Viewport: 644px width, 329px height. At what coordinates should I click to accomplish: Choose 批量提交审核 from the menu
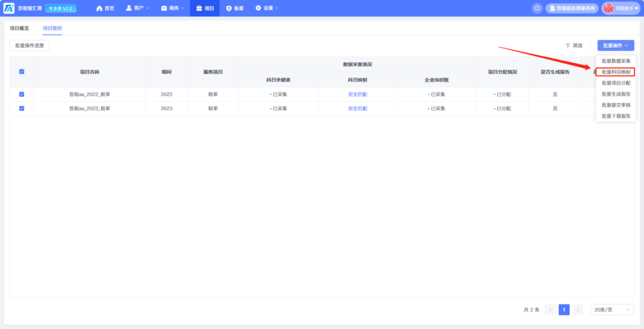click(615, 105)
